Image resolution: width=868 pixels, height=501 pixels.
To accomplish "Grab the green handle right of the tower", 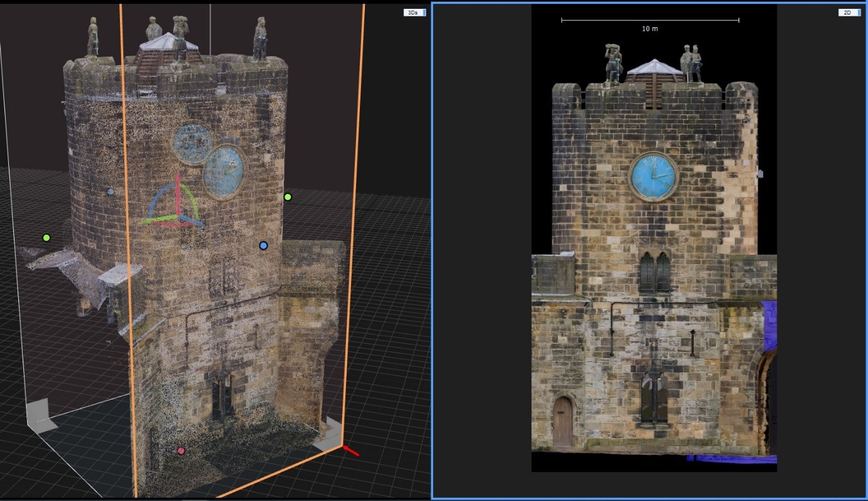I will (288, 197).
